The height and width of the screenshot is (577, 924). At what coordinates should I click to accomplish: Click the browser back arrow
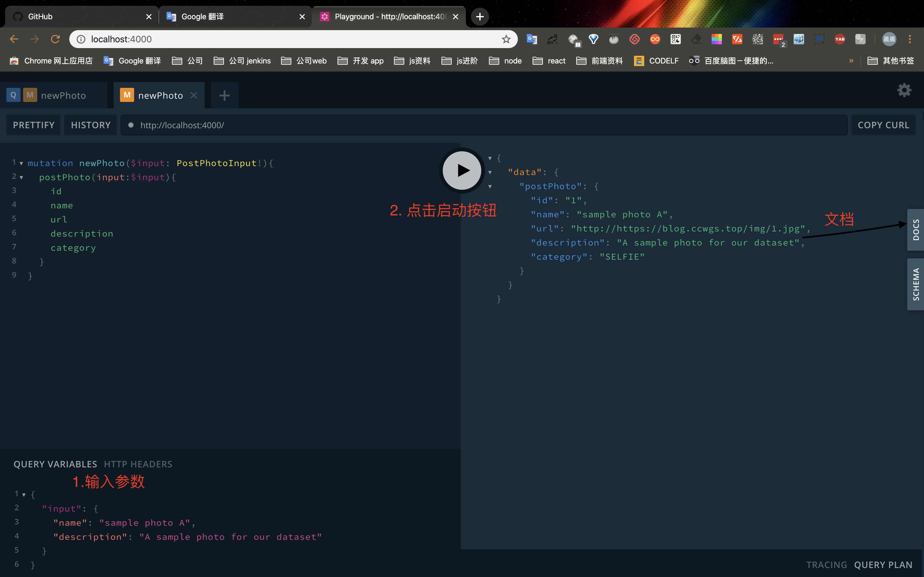click(x=14, y=39)
